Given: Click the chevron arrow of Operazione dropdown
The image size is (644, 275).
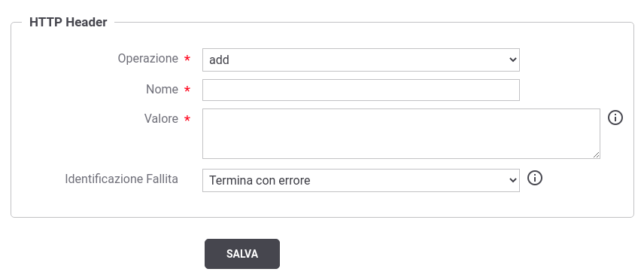Looking at the screenshot, I should click(x=512, y=60).
